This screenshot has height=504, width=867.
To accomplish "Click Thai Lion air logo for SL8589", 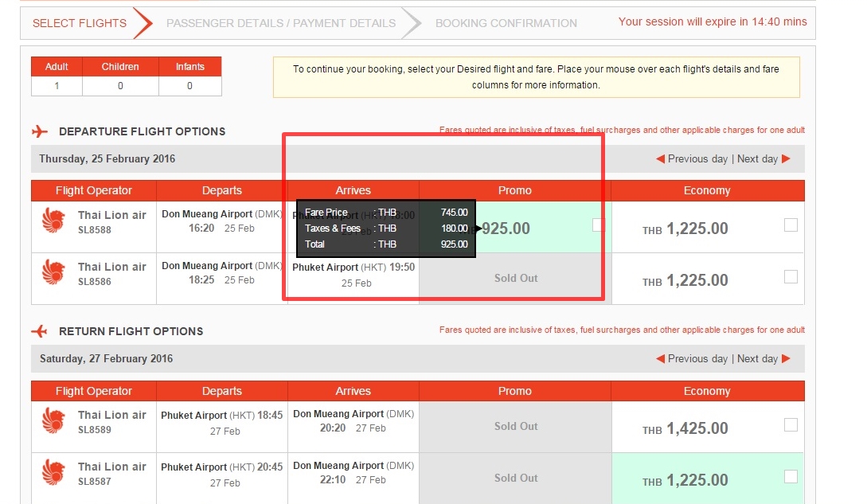I will point(53,420).
